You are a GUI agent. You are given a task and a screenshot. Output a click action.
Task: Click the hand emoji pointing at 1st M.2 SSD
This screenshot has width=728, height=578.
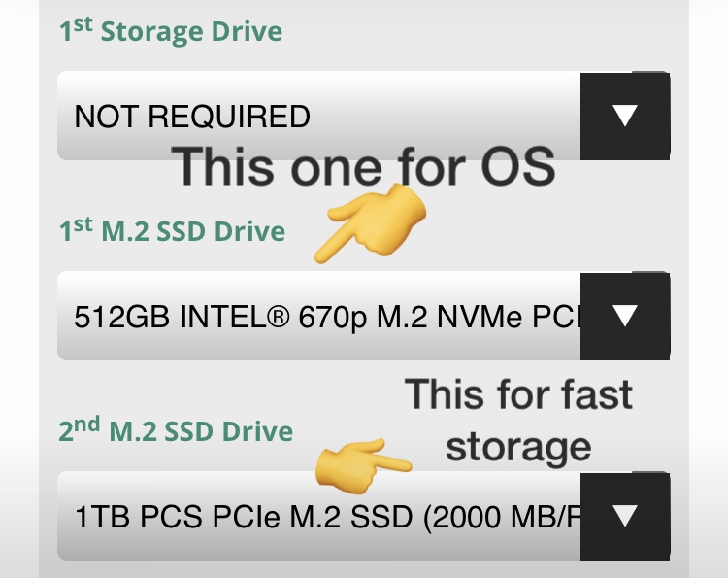click(370, 223)
